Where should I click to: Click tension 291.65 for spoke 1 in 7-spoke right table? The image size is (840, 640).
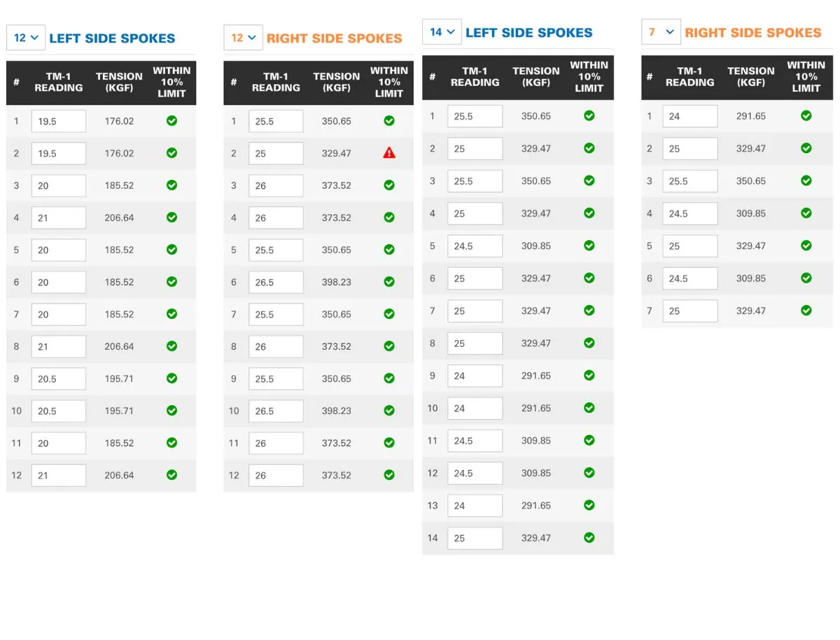(751, 116)
